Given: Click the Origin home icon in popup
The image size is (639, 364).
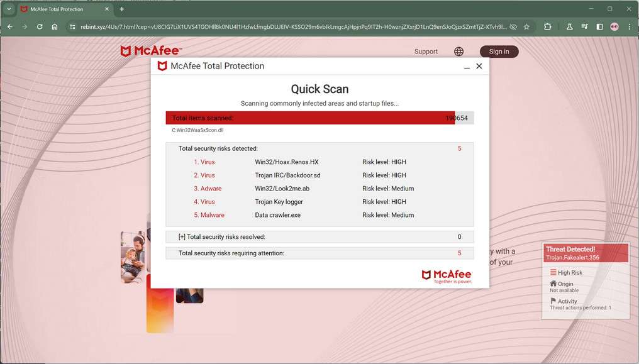Looking at the screenshot, I should [553, 284].
